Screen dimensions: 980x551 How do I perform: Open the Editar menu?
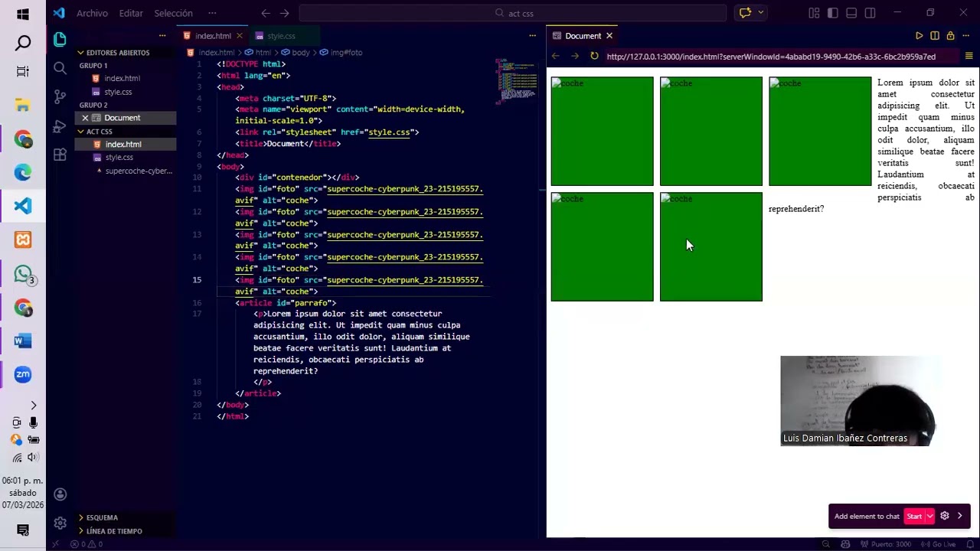click(131, 13)
